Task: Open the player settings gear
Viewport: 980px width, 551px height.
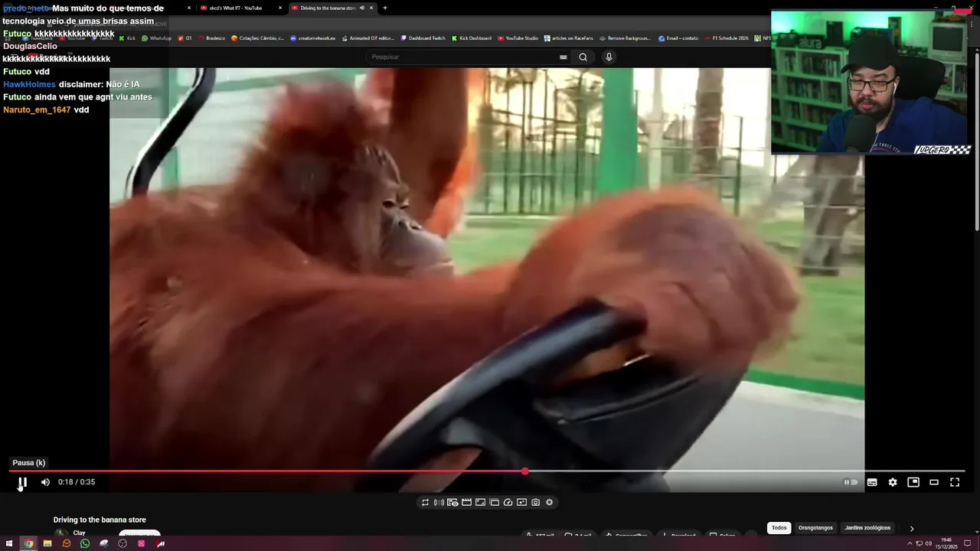Action: coord(893,482)
